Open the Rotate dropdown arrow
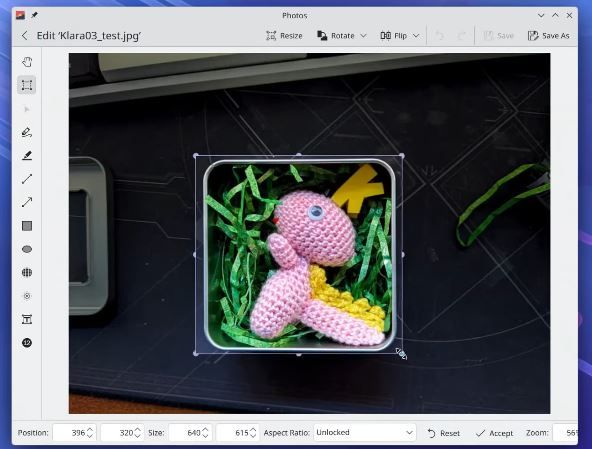Screen dimensions: 592x449 [364, 36]
